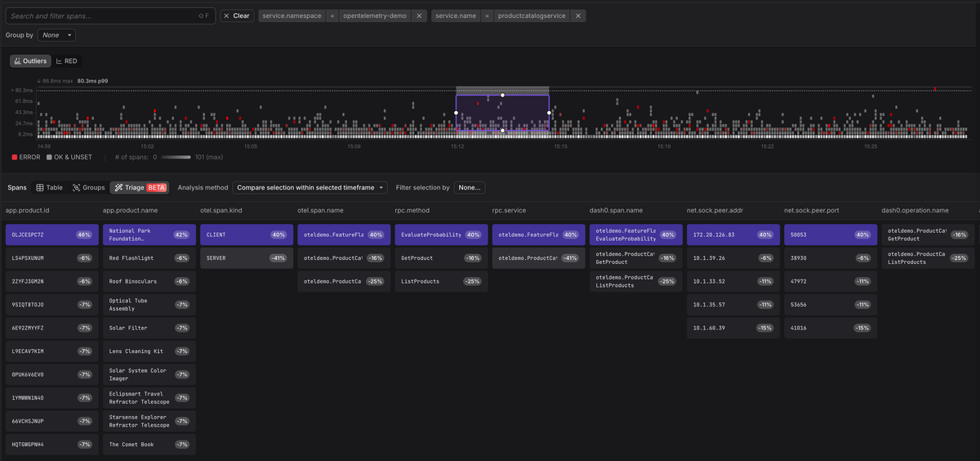Viewport: 980px width, 461px height.
Task: Open the Filter selection by dropdown
Action: point(470,187)
